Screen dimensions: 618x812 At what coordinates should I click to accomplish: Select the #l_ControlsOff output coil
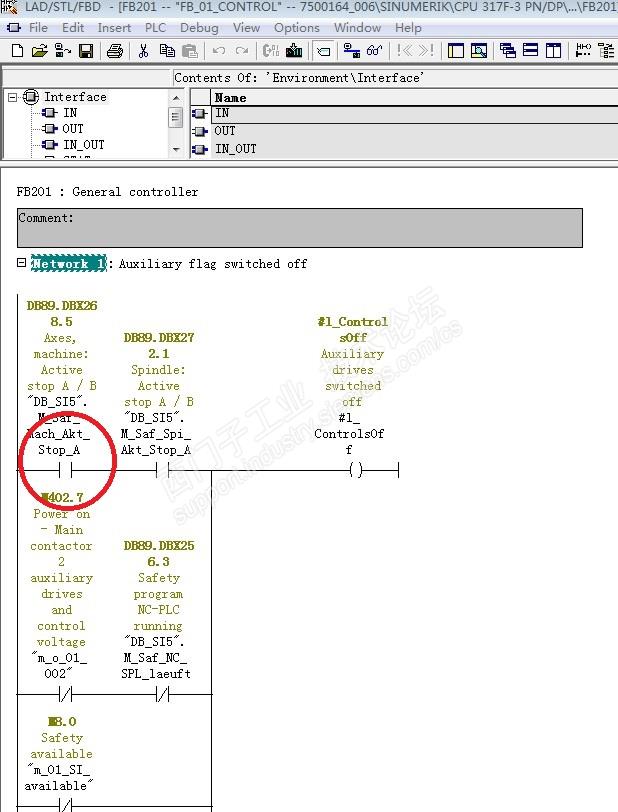click(x=356, y=470)
